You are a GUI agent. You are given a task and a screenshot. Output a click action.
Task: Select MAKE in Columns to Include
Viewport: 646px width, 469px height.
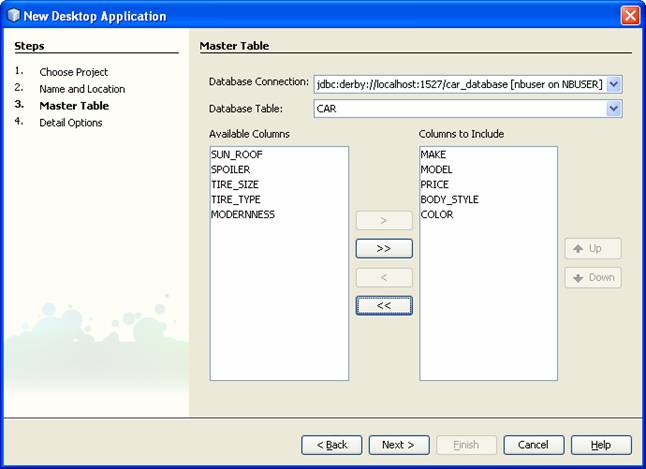[433, 155]
